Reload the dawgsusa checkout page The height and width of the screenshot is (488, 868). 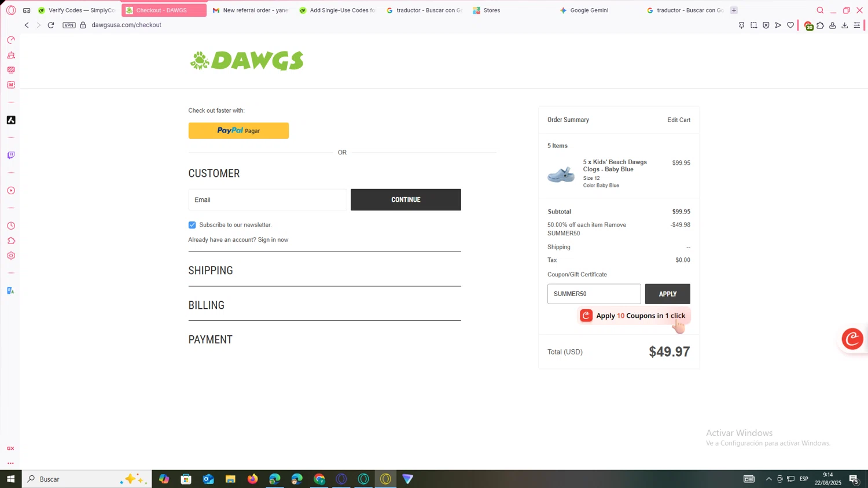coord(51,25)
